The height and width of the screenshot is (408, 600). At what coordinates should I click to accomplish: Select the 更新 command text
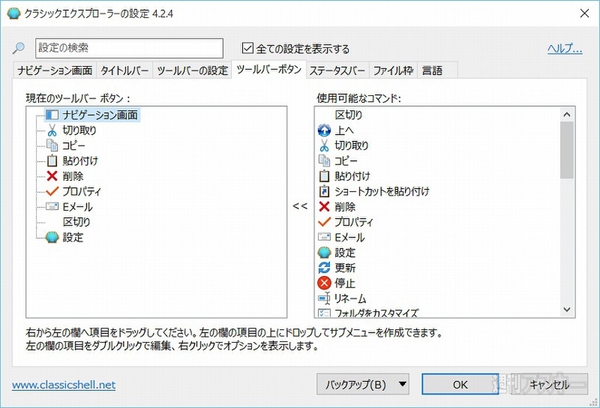[345, 268]
